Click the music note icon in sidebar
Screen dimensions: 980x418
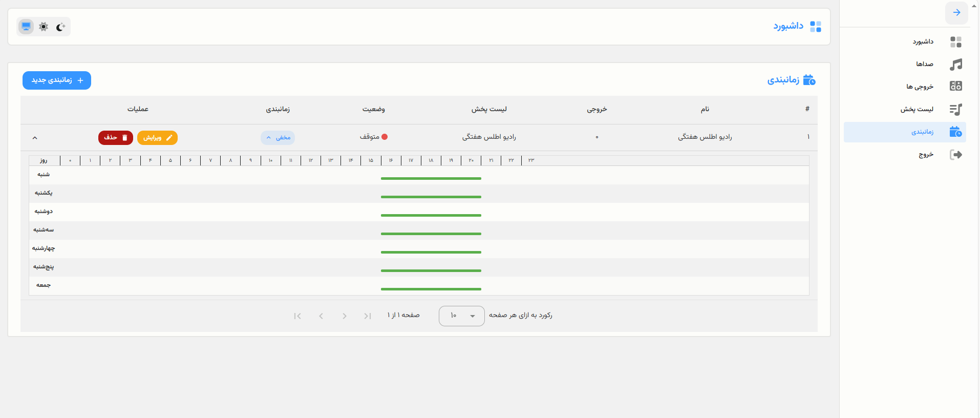point(956,64)
